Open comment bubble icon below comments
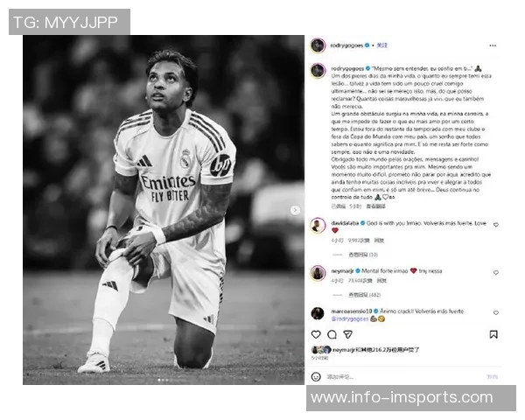Screen dimensions: 525x420 coord(332,334)
